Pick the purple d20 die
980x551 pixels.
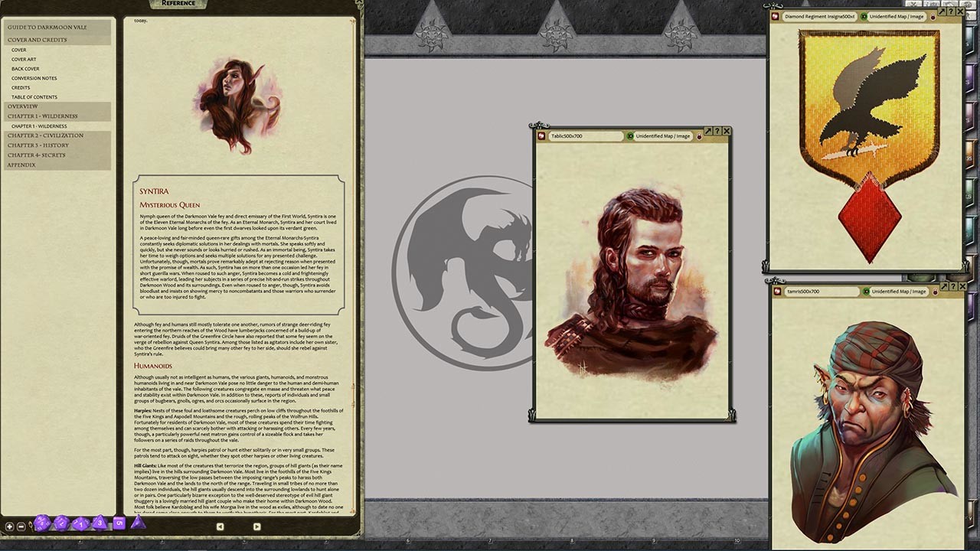tap(42, 523)
